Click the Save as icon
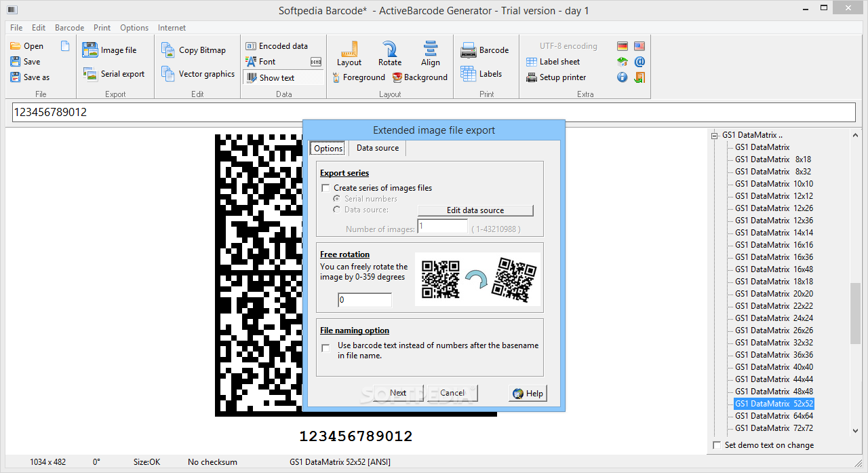The image size is (868, 473). (15, 77)
